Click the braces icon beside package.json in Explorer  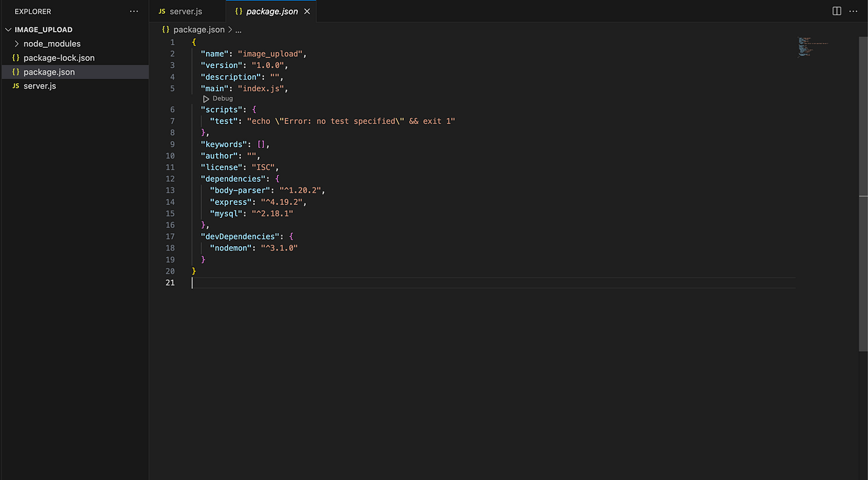pyautogui.click(x=16, y=72)
